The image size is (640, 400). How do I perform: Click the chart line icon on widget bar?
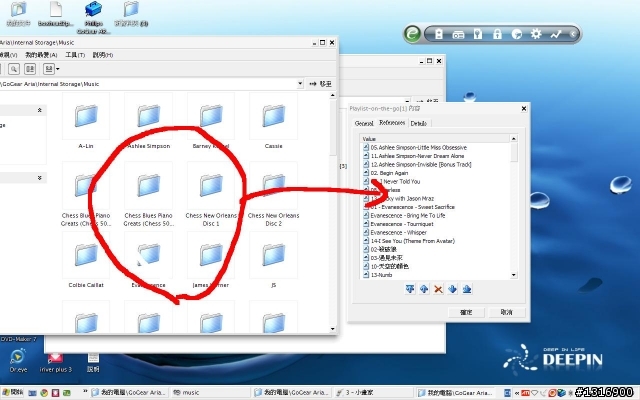(x=556, y=34)
